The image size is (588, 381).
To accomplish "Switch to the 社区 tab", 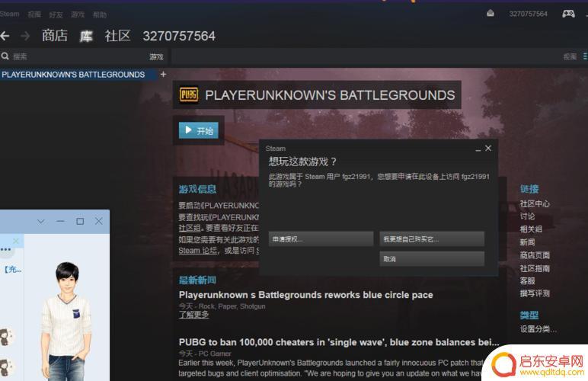I will 118,36.
